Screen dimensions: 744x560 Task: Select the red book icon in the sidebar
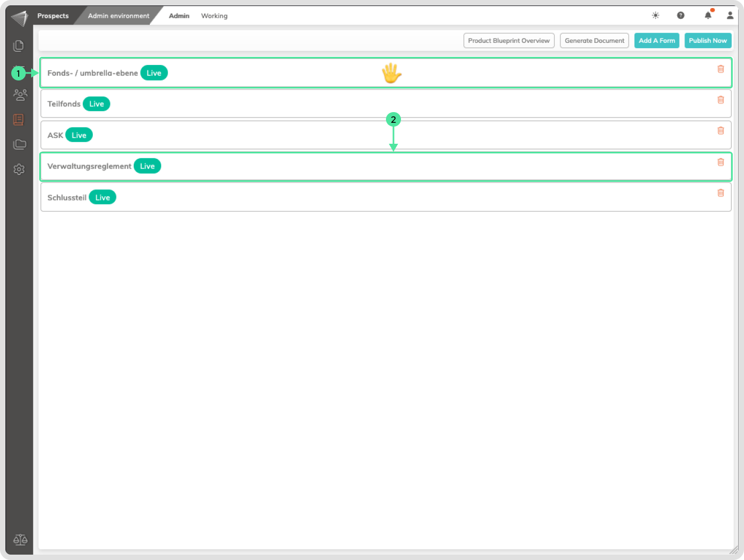click(19, 119)
